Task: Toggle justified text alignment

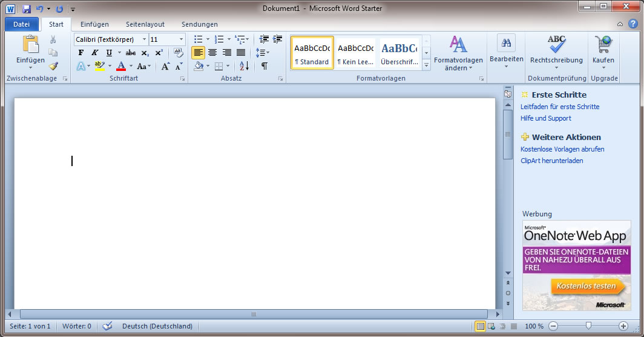Action: tap(241, 53)
